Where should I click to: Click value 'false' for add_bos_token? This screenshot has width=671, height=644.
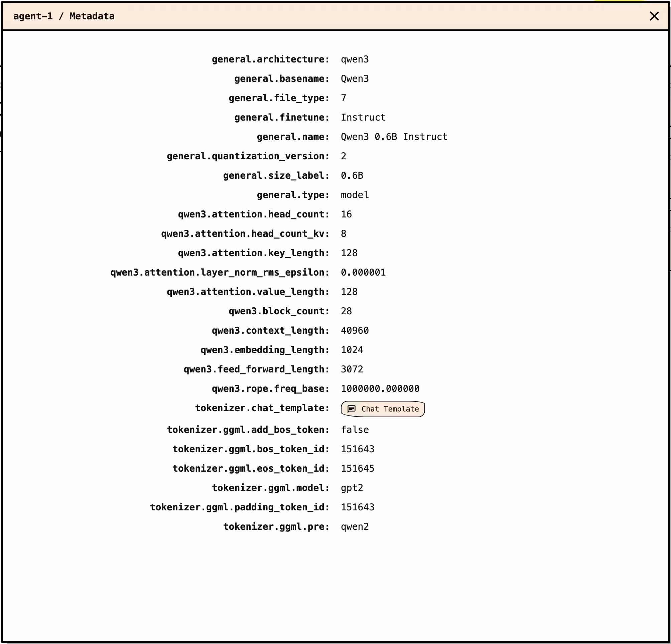coord(355,430)
